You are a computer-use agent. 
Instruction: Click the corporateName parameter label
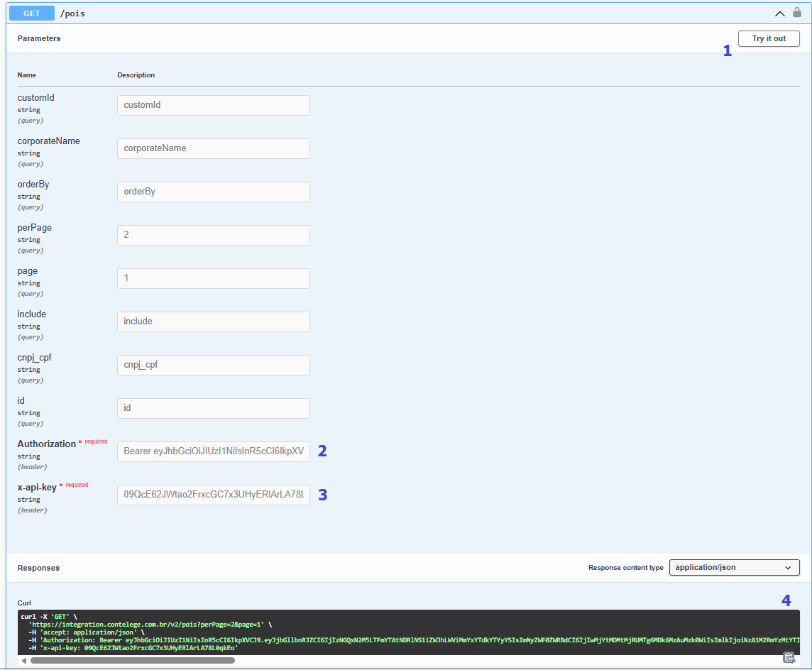click(x=49, y=141)
